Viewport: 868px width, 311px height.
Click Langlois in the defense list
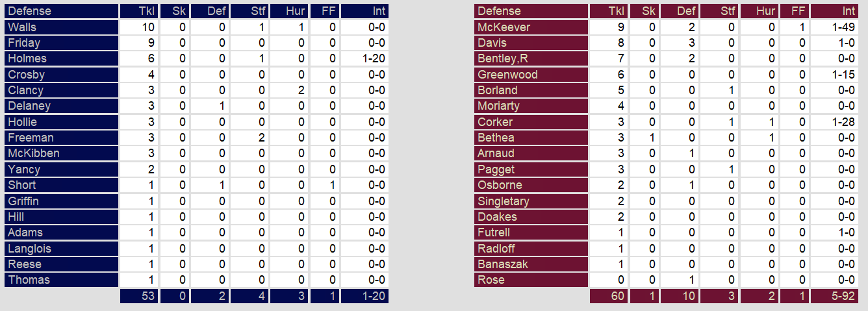[x=29, y=249]
